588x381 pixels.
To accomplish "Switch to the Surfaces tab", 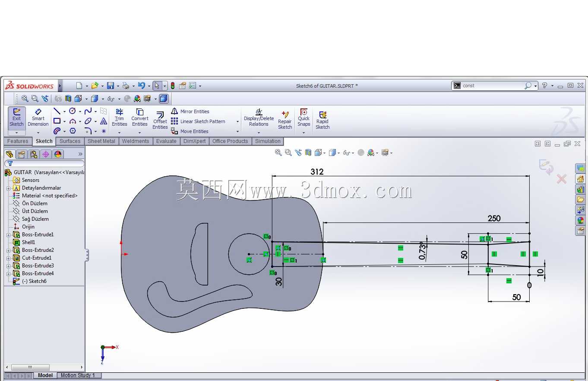I will point(70,141).
